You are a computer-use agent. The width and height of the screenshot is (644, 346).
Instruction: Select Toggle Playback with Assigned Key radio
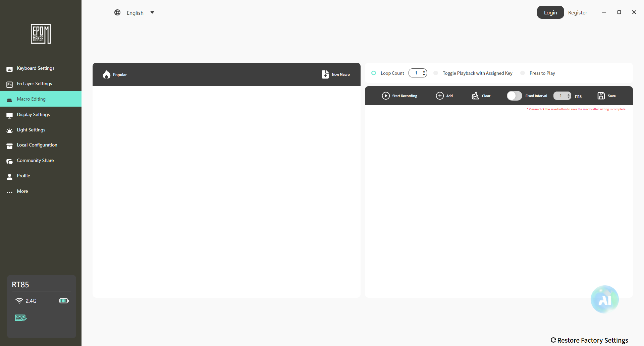pyautogui.click(x=436, y=73)
